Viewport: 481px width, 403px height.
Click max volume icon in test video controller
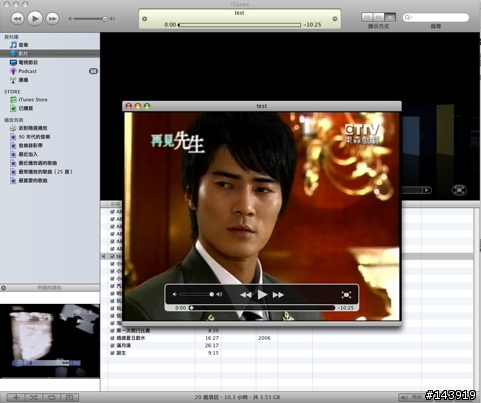click(219, 294)
